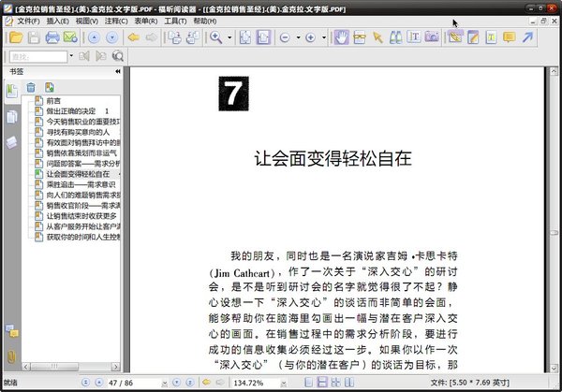
Task: Open the 134.72% zoom level dropdown
Action: pos(284,383)
